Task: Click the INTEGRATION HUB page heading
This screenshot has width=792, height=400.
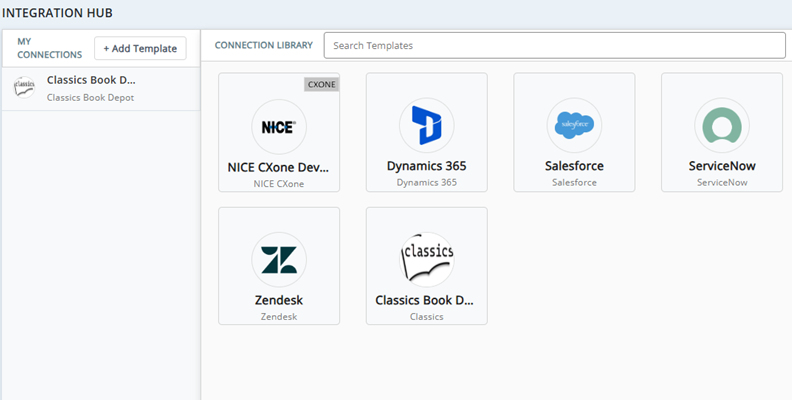Action: [57, 13]
